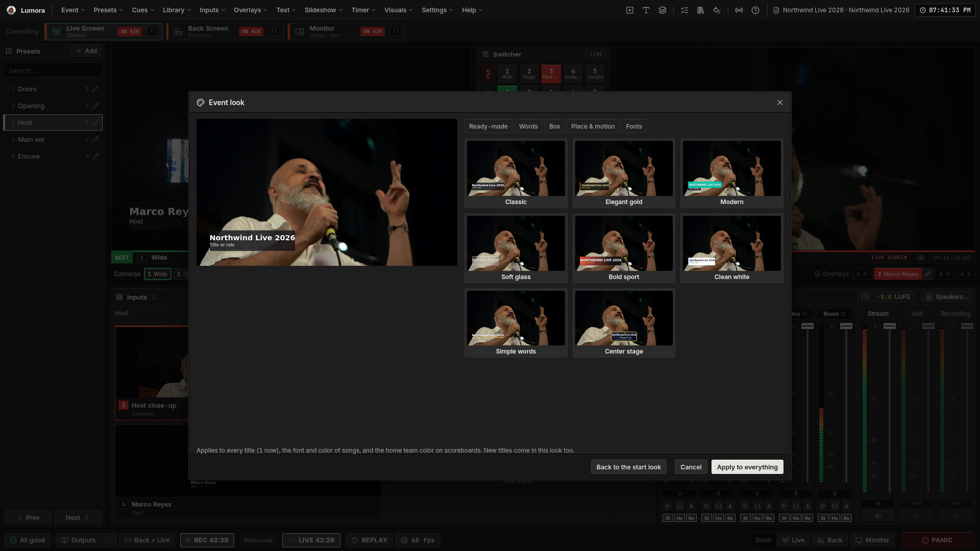This screenshot has height=551, width=980.
Task: Switch to the Place & motion tab
Action: click(x=593, y=127)
